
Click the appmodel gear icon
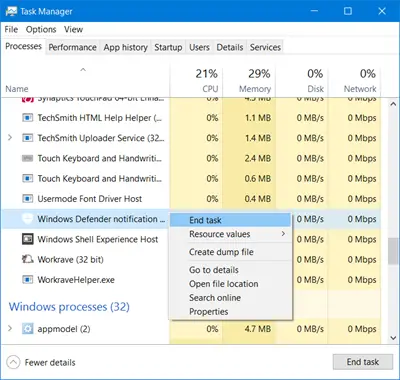coord(27,329)
